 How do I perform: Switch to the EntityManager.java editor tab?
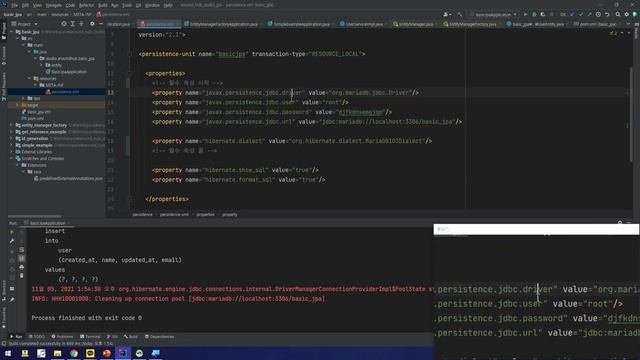(413, 24)
